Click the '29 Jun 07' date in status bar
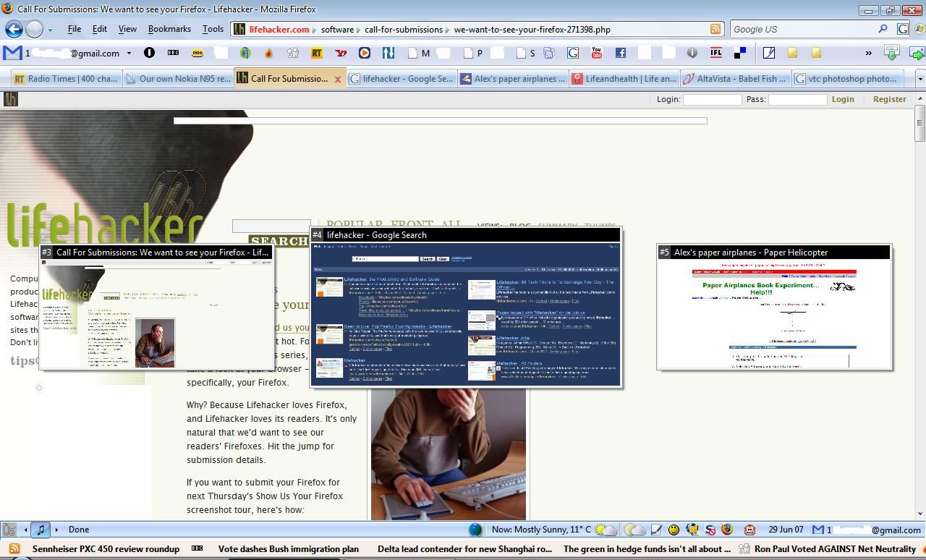 pyautogui.click(x=786, y=530)
